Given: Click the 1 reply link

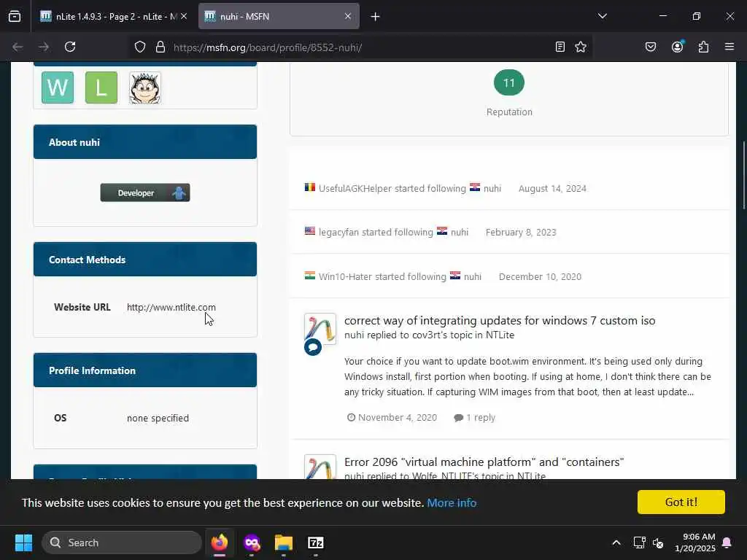Looking at the screenshot, I should [475, 418].
